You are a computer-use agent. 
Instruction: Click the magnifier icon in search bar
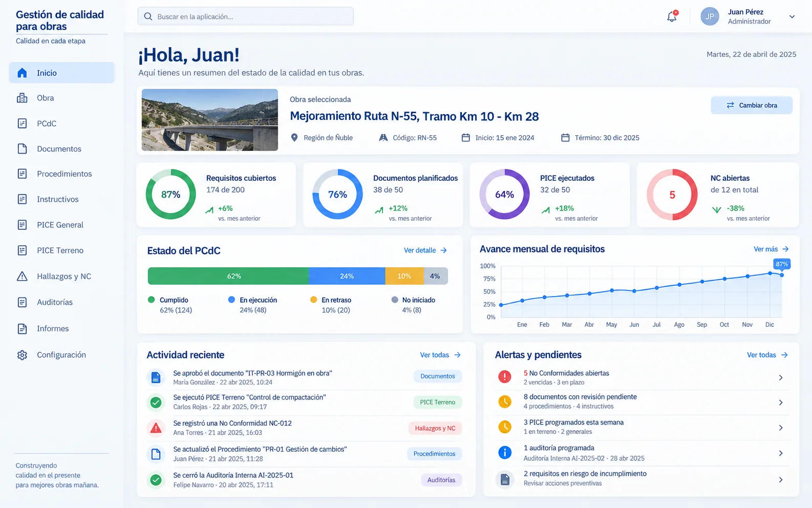[x=148, y=16]
